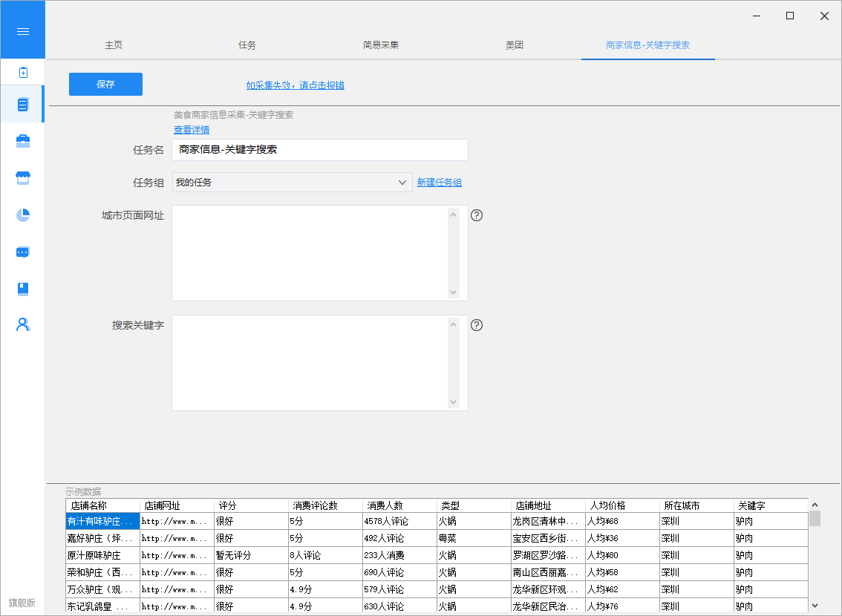Select the 粤菜 type cell
842x616 pixels.
coord(474,538)
